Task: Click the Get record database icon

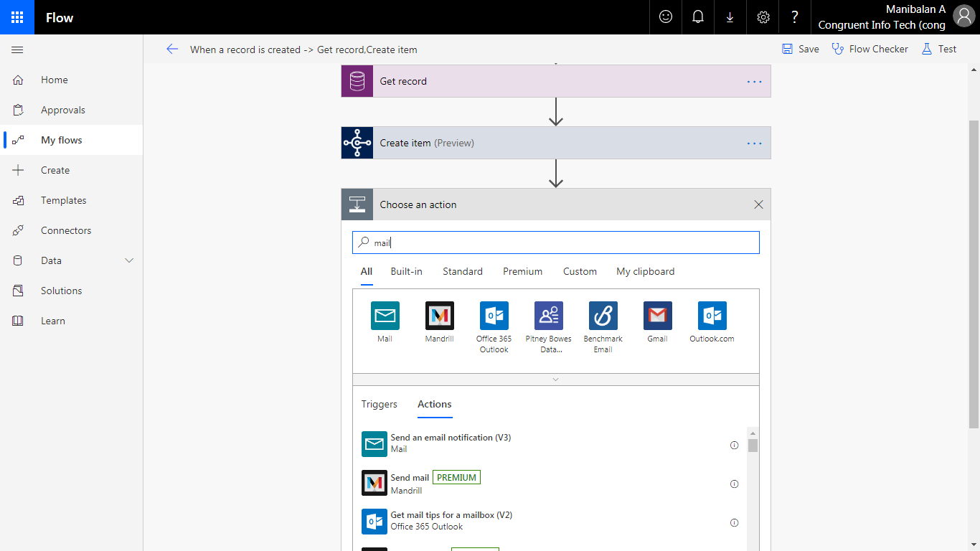Action: (x=357, y=81)
